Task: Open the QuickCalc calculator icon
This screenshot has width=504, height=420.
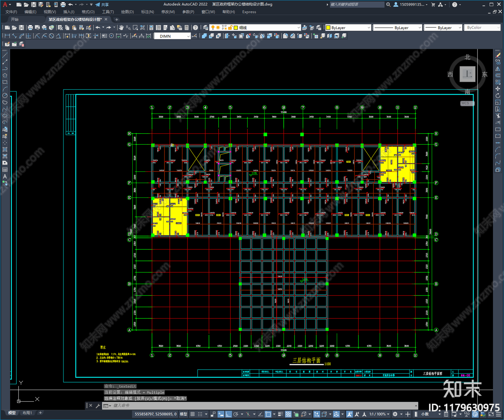Action: click(186, 28)
